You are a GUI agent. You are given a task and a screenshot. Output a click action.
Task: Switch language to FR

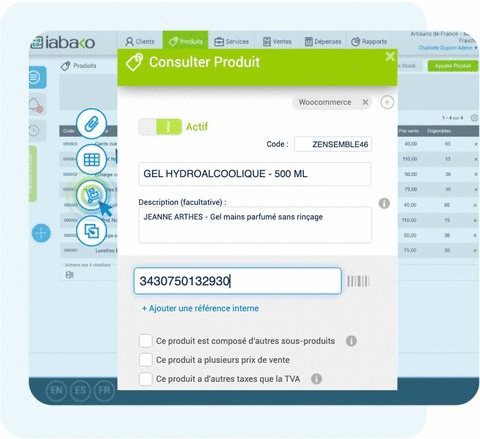pos(104,390)
